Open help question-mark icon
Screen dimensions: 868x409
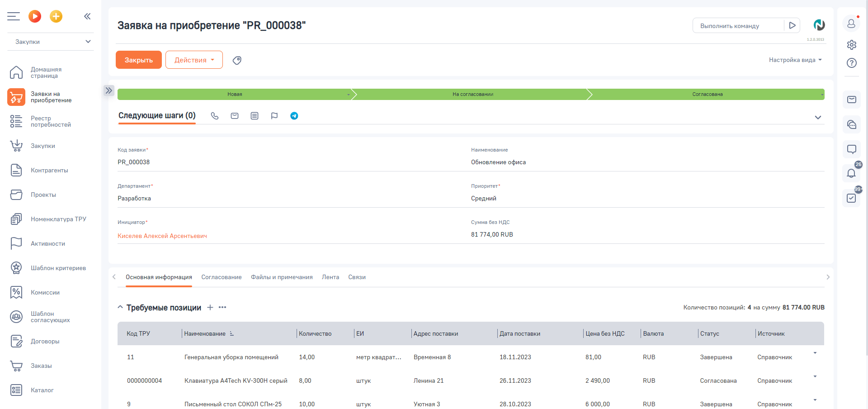click(852, 63)
